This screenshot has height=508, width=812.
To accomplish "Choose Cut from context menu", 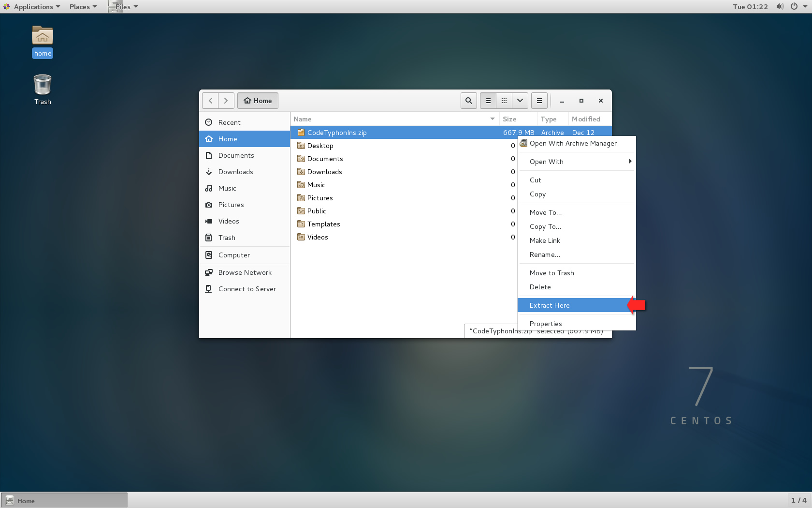I will [576, 180].
